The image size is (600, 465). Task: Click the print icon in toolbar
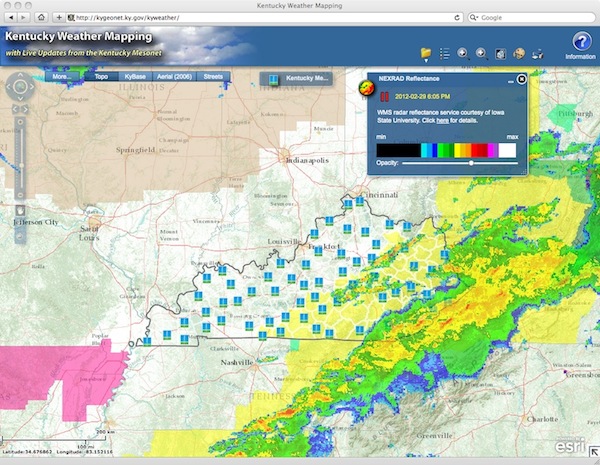coord(538,54)
